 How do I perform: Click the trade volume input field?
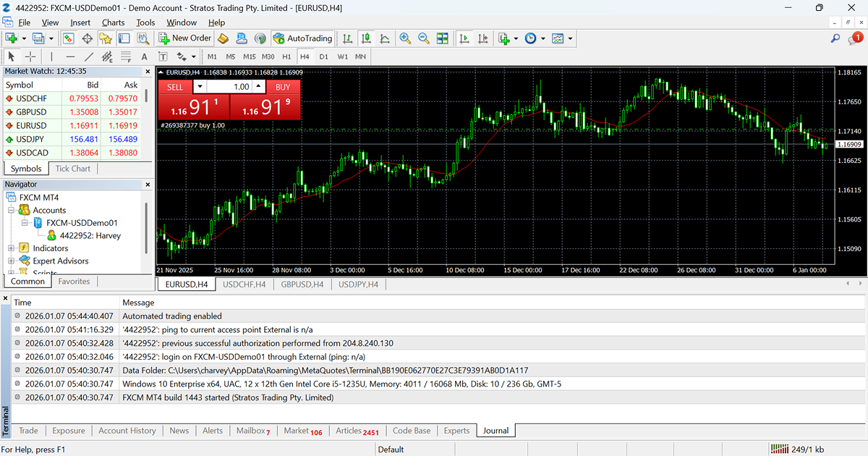click(229, 87)
